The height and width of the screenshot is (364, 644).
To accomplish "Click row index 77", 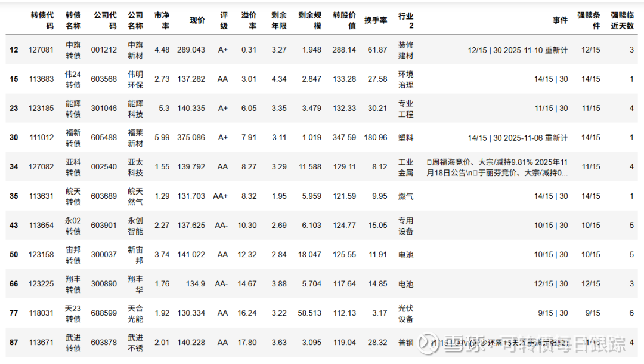I will click(x=14, y=313).
